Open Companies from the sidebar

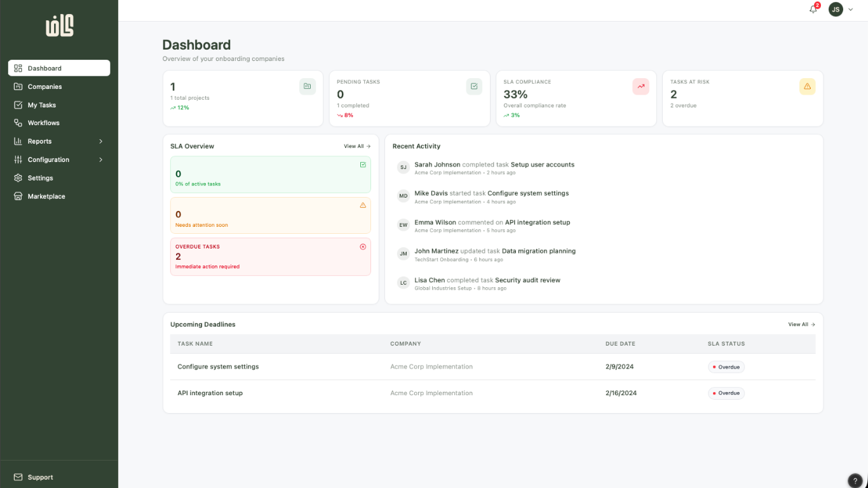click(45, 86)
